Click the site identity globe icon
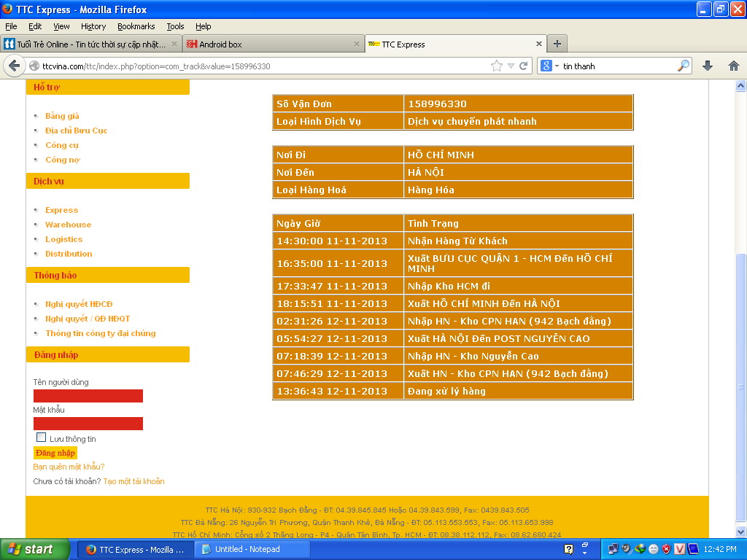 tap(34, 66)
